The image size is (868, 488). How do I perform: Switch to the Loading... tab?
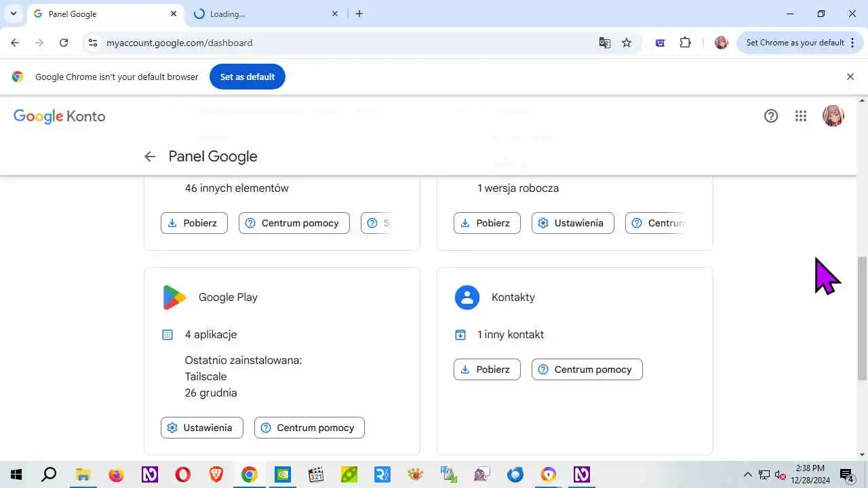coord(266,14)
